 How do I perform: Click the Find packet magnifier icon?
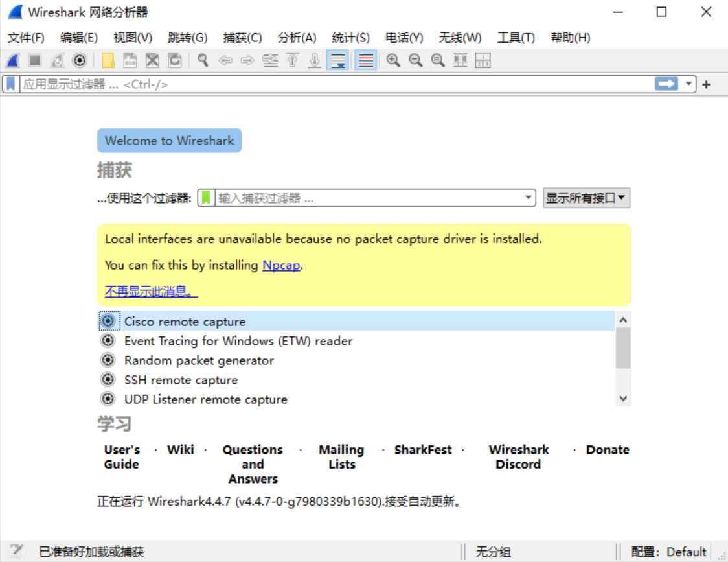(202, 62)
